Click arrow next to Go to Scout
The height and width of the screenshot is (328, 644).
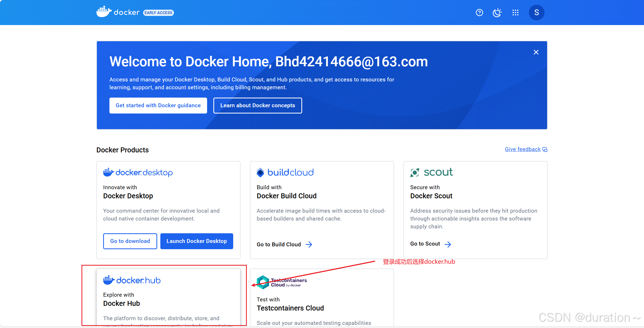[448, 244]
